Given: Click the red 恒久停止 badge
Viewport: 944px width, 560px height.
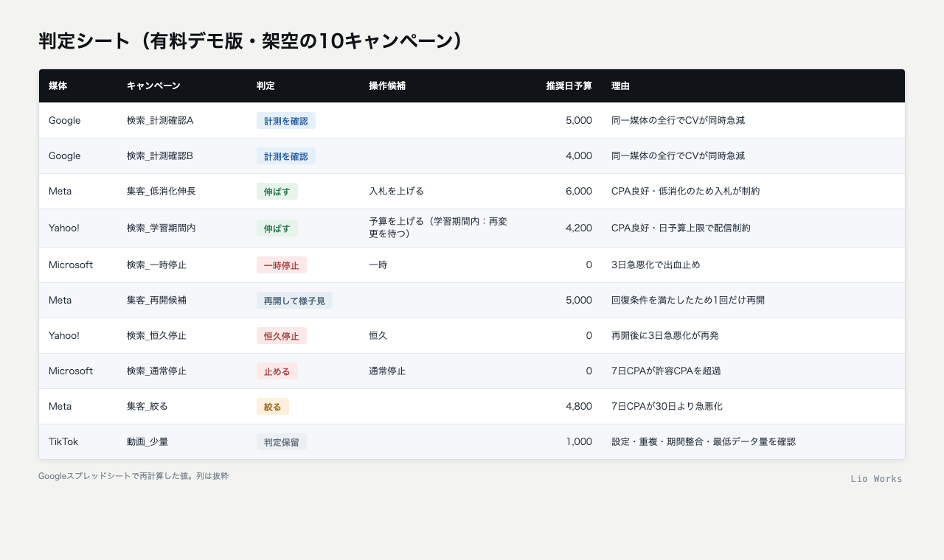Looking at the screenshot, I should tap(282, 336).
